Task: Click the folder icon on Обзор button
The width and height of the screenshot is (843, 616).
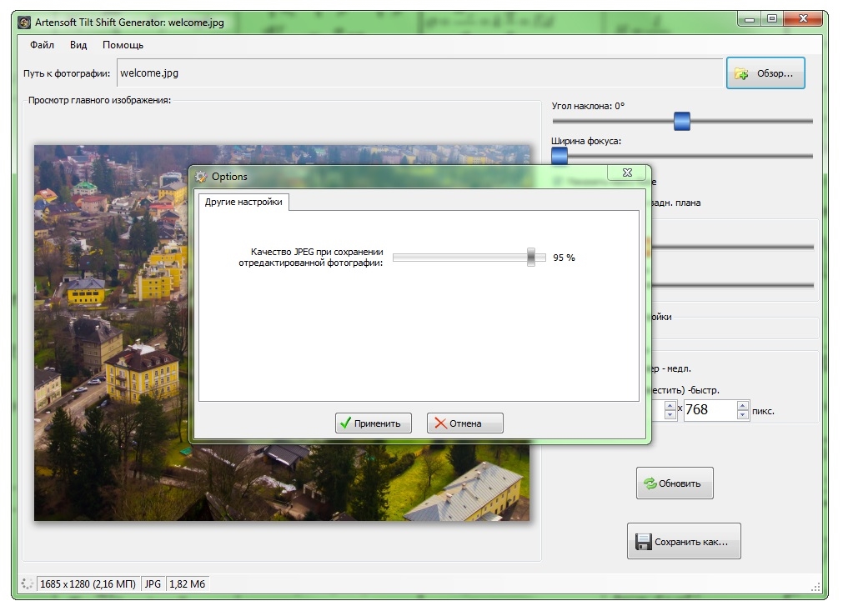Action: click(741, 74)
